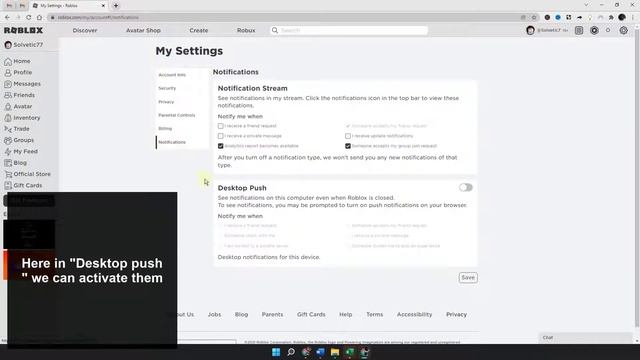Click the Groups icon in left sidebar

8,140
